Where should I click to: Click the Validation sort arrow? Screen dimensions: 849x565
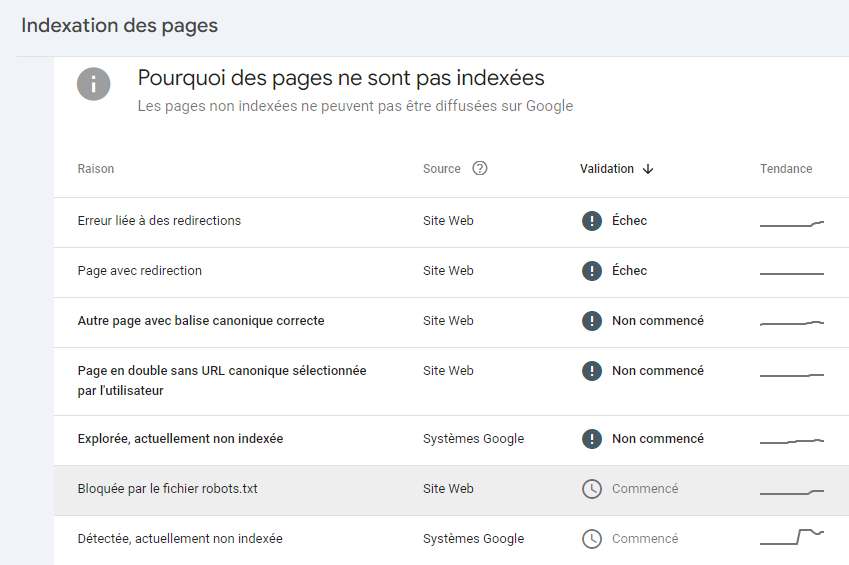(x=648, y=169)
